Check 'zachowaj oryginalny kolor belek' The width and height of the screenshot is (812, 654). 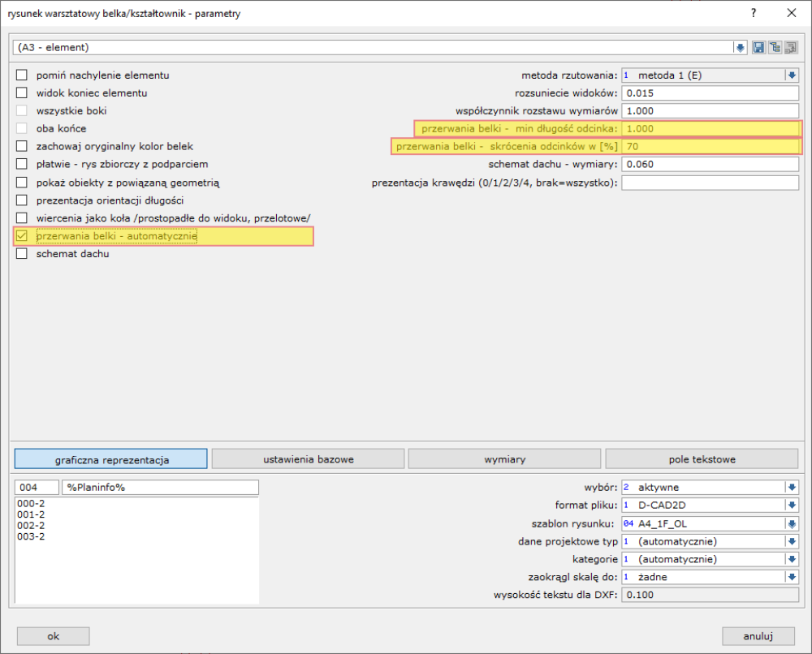(22, 146)
